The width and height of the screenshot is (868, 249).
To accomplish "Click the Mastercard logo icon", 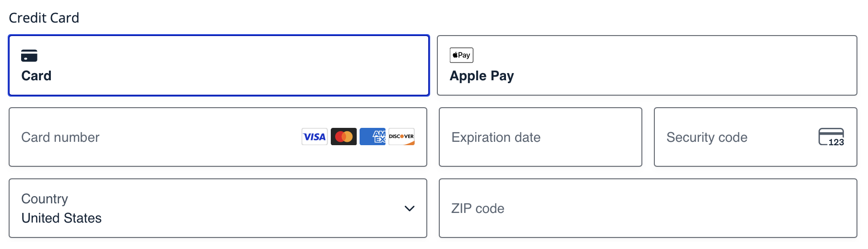I will pos(344,137).
